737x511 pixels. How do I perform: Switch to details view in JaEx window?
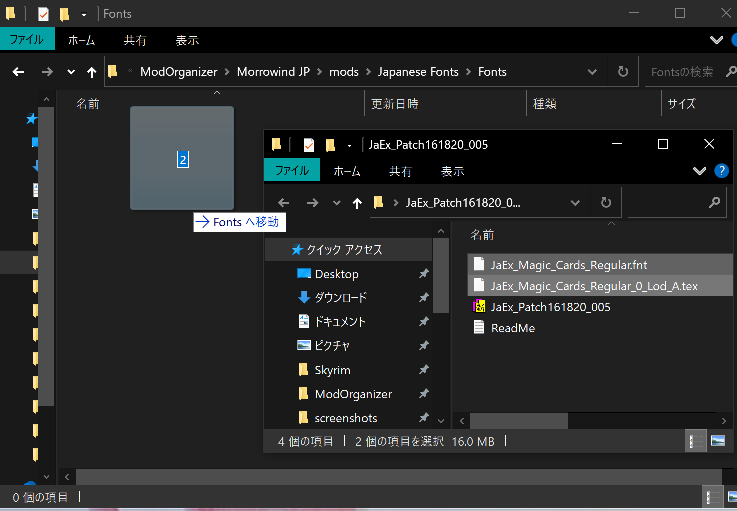(x=695, y=440)
